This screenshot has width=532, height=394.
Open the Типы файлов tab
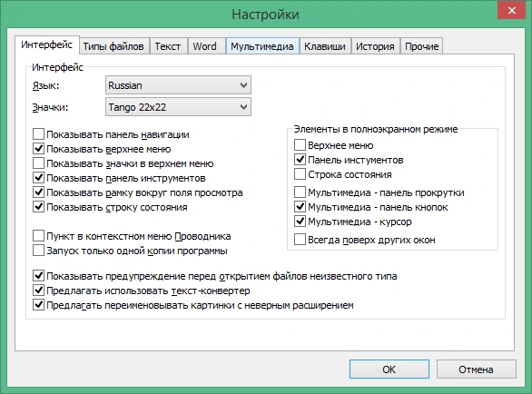[x=113, y=46]
